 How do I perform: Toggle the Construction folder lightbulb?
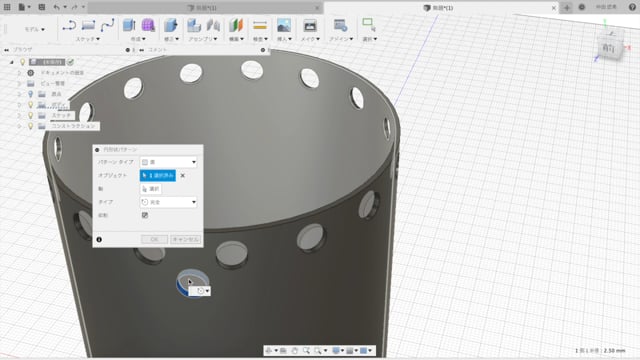click(30, 126)
